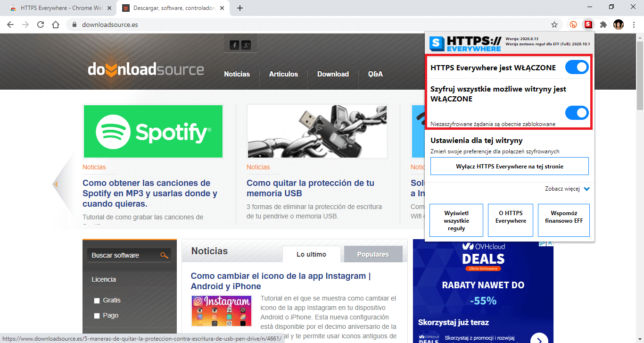Open the browser home page
The height and width of the screenshot is (343, 644).
56,25
